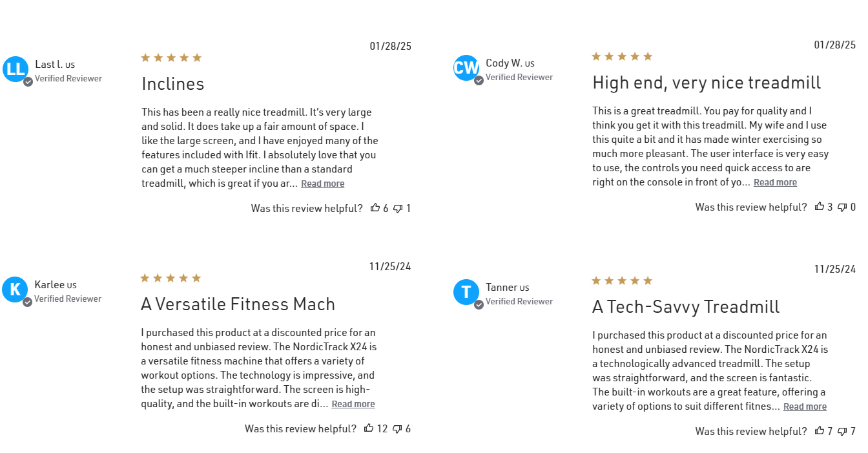The image size is (868, 453).
Task: Click the LL avatar of Last L.
Action: point(15,69)
